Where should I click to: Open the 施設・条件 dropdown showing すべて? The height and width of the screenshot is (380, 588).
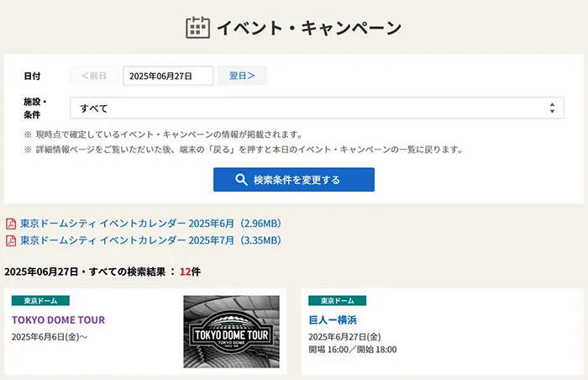pyautogui.click(x=317, y=108)
